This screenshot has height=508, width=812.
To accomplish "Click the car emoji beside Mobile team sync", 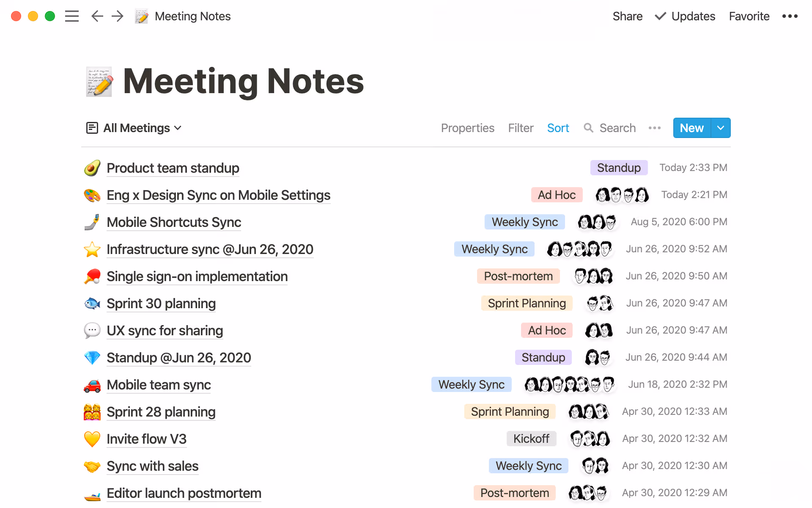I will 92,385.
